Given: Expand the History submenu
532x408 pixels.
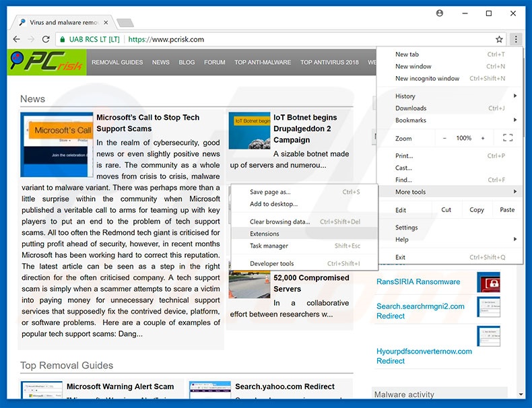Looking at the screenshot, I should [450, 96].
